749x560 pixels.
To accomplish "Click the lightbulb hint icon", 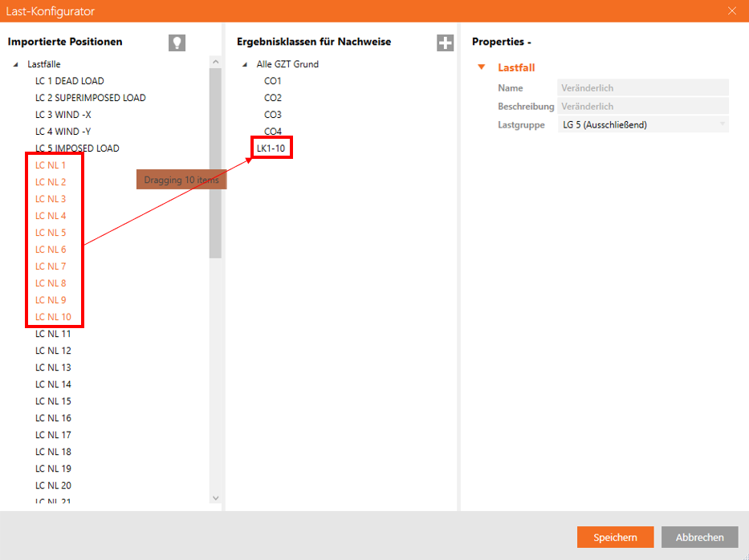I will tap(177, 43).
